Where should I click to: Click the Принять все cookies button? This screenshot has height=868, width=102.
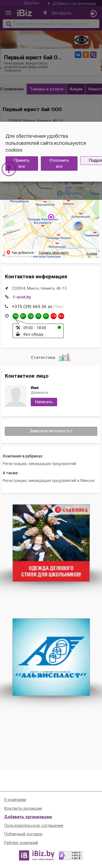[21, 163]
